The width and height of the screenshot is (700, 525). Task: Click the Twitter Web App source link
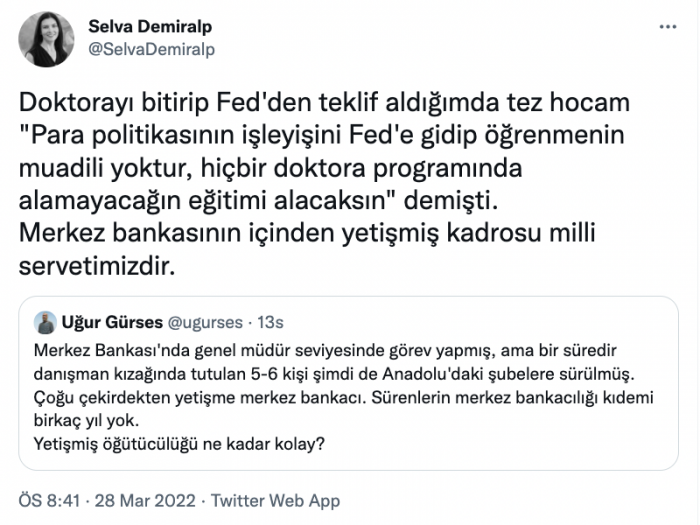[x=273, y=497]
